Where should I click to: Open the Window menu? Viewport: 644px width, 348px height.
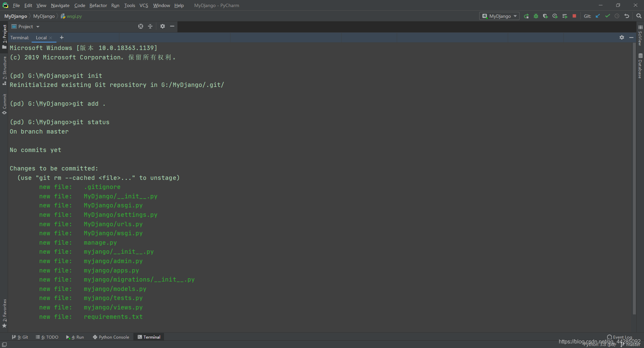162,5
